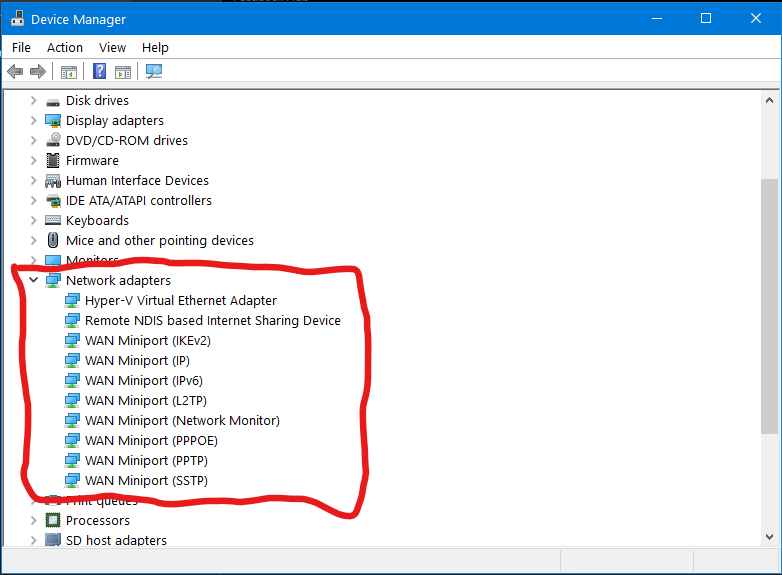Click the SD host adapters icon

point(53,540)
